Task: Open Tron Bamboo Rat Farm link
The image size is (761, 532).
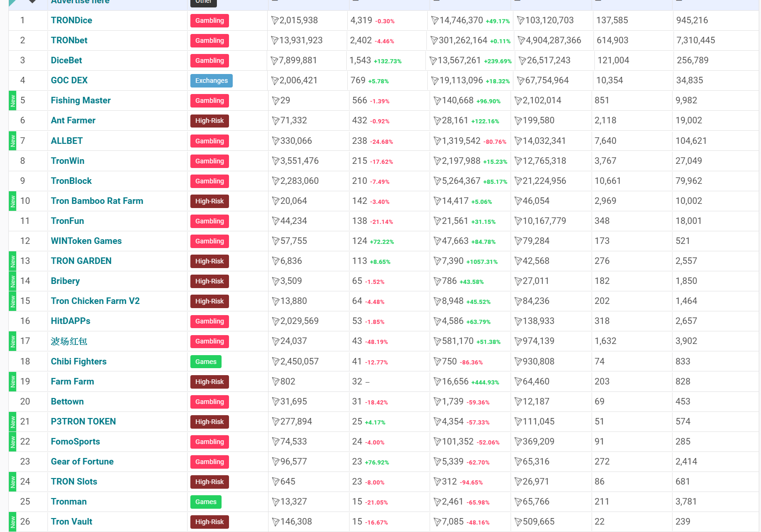Action: click(97, 201)
